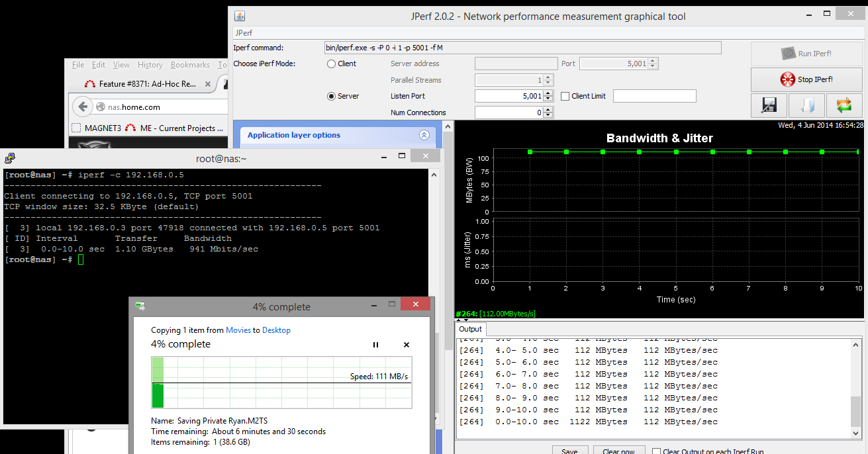Select the Server iPerf mode radio button
Screen dimensions: 868x454
click(x=331, y=96)
